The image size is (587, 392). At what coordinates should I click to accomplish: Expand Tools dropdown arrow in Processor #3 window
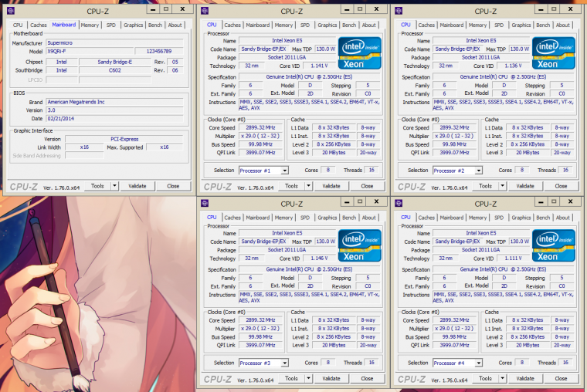pos(308,378)
